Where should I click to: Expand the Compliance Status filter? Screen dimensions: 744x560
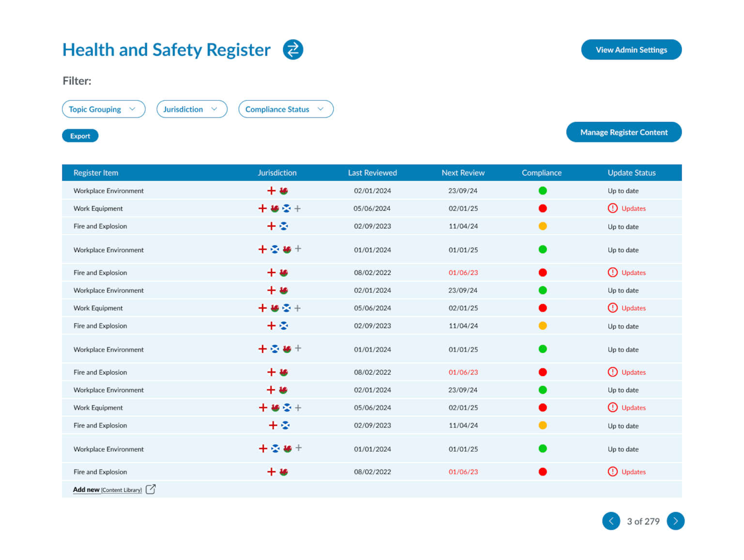(285, 109)
